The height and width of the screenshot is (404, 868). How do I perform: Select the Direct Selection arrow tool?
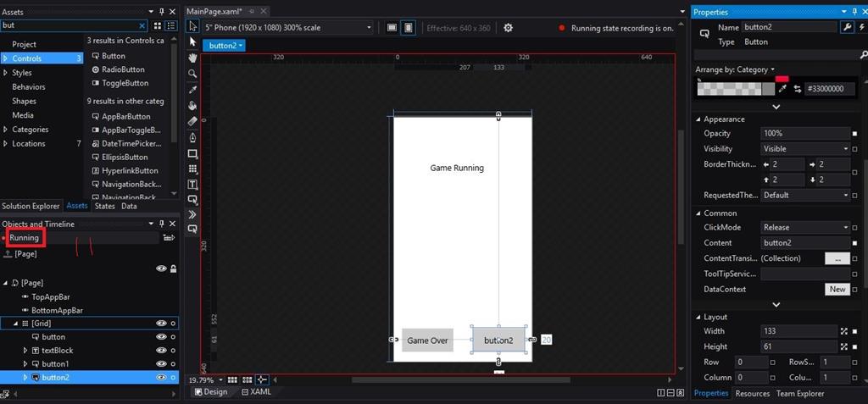192,42
